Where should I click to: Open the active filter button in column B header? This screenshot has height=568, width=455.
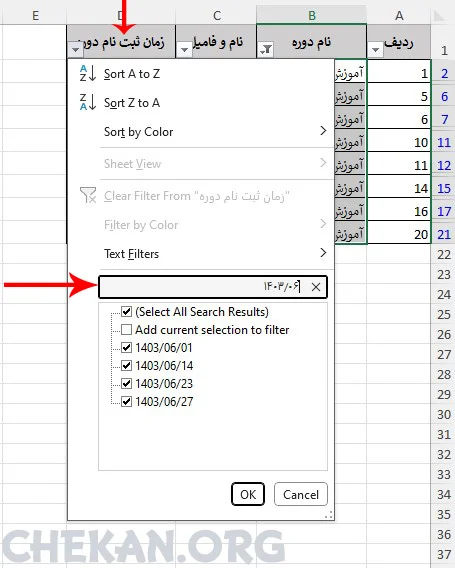266,49
